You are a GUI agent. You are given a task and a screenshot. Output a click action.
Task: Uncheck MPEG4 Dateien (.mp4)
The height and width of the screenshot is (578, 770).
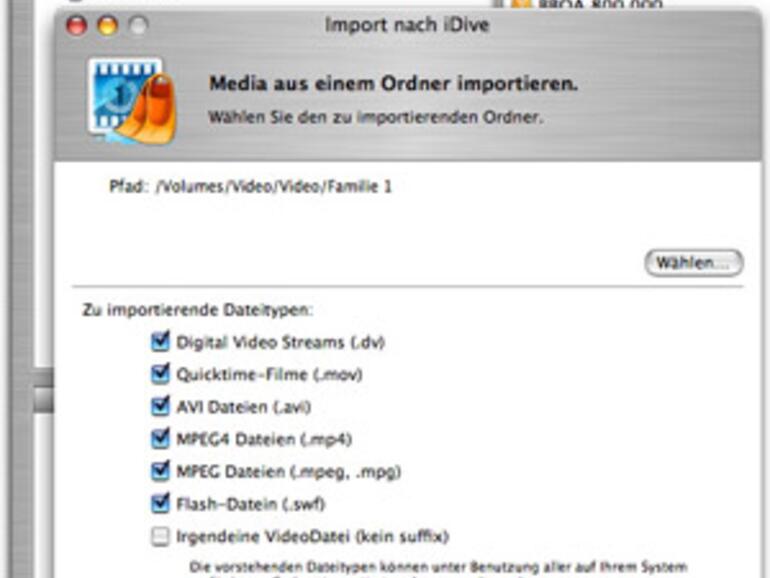pyautogui.click(x=160, y=439)
